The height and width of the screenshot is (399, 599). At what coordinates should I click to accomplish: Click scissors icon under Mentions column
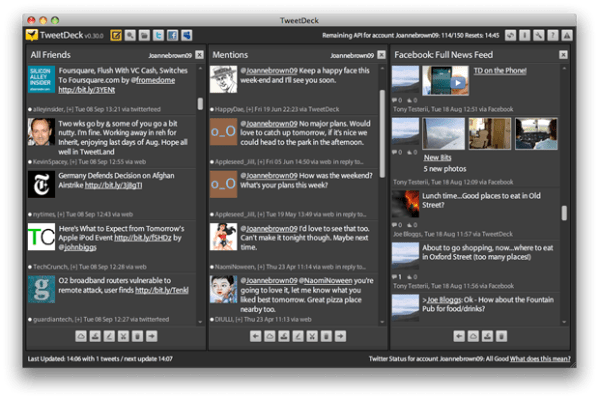pos(312,336)
